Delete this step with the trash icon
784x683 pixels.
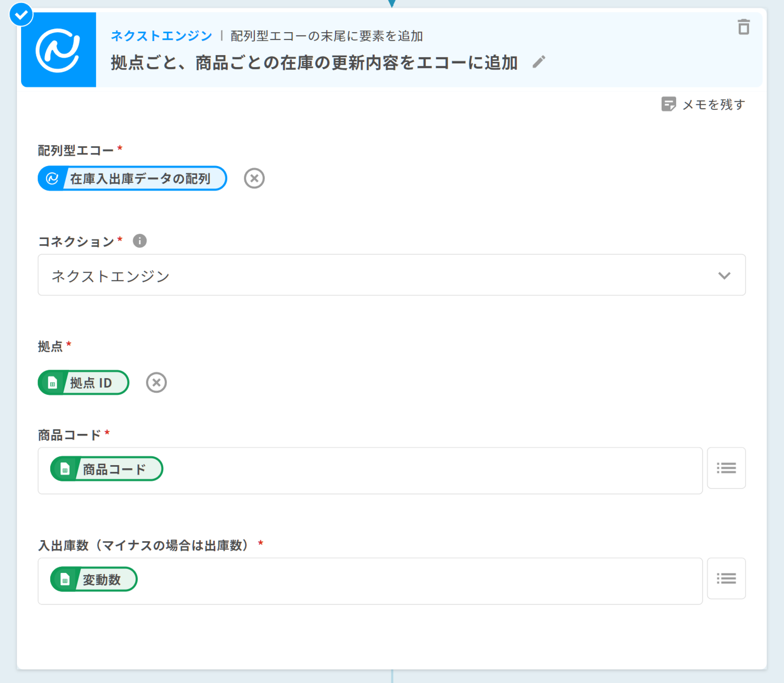(x=743, y=27)
